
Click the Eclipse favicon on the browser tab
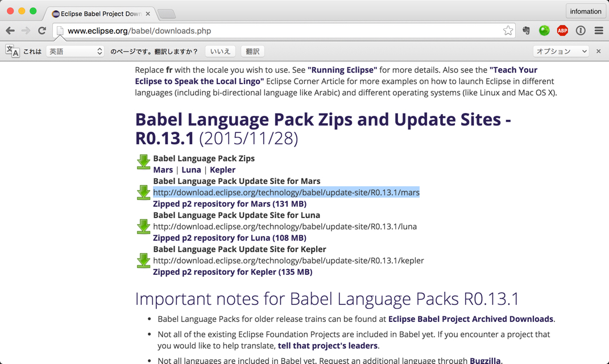pos(56,14)
